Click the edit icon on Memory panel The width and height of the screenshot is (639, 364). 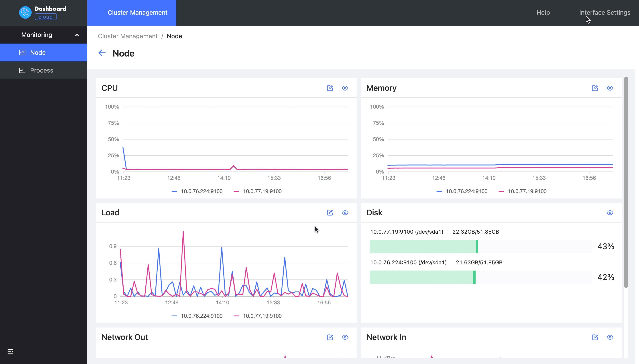(x=595, y=88)
